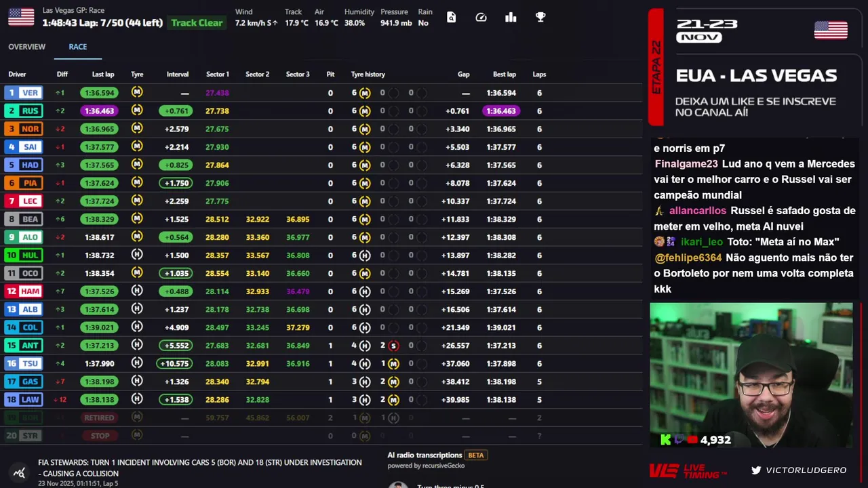Open the document search icon in top toolbar
This screenshot has height=488, width=868.
[x=451, y=18]
